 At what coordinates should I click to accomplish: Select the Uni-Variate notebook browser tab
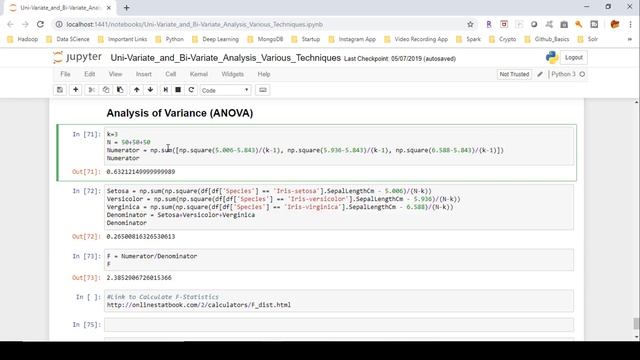point(61,8)
